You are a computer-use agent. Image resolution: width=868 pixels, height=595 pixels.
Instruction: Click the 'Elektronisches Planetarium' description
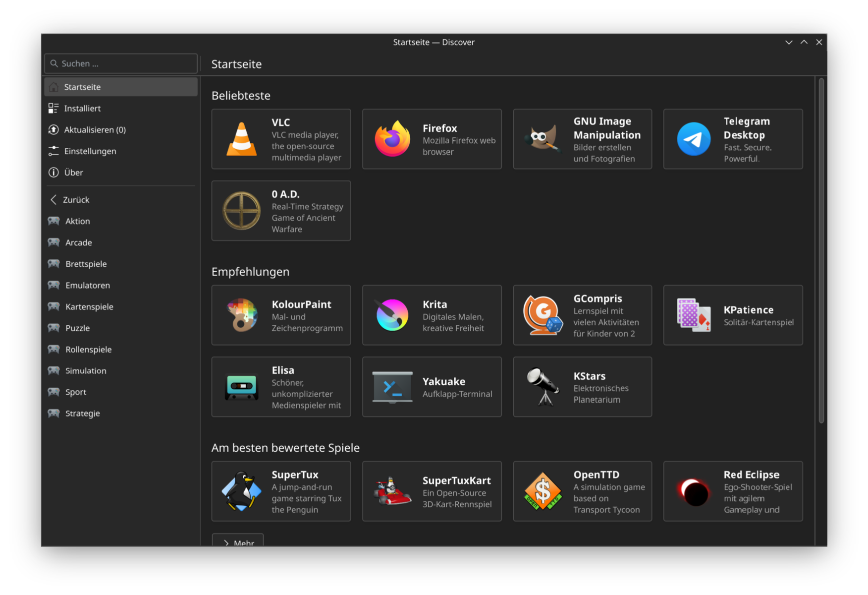click(601, 394)
